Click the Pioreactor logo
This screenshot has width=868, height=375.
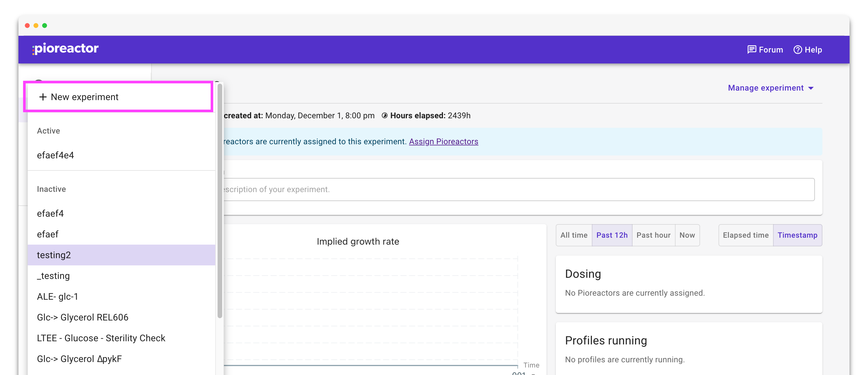(66, 48)
